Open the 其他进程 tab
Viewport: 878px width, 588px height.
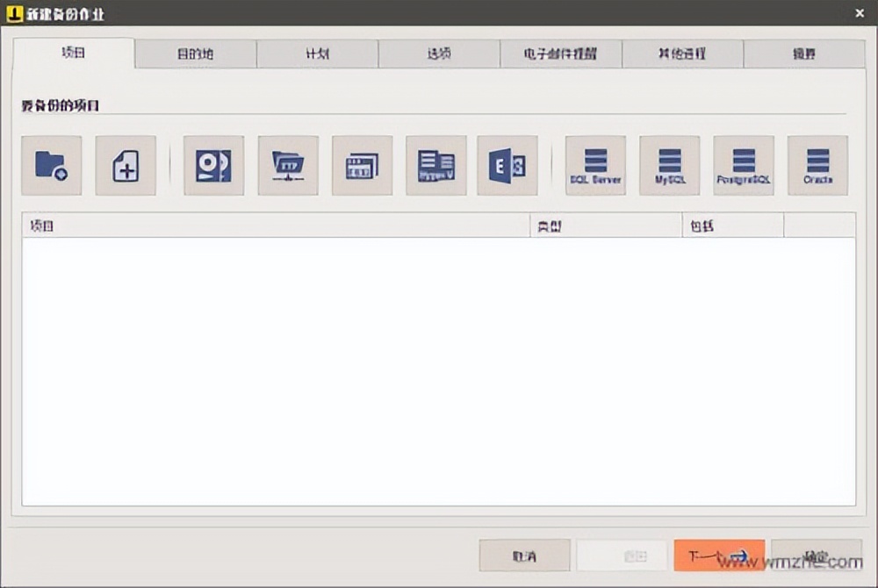click(682, 54)
